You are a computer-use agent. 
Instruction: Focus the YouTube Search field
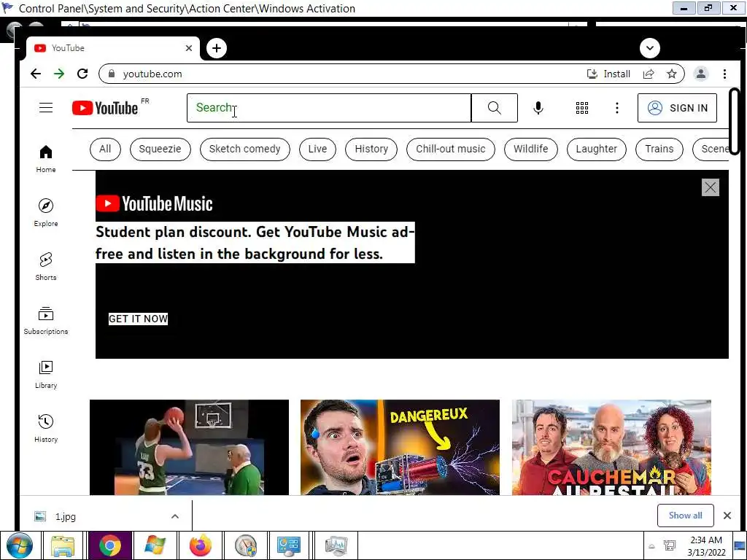329,108
